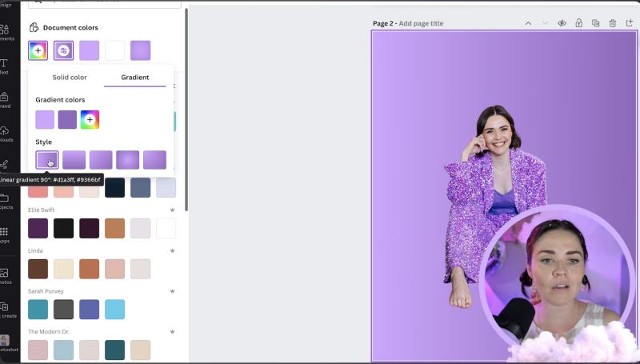This screenshot has height=364, width=640.
Task: Open the Projects sidebar panel
Action: click(5, 201)
